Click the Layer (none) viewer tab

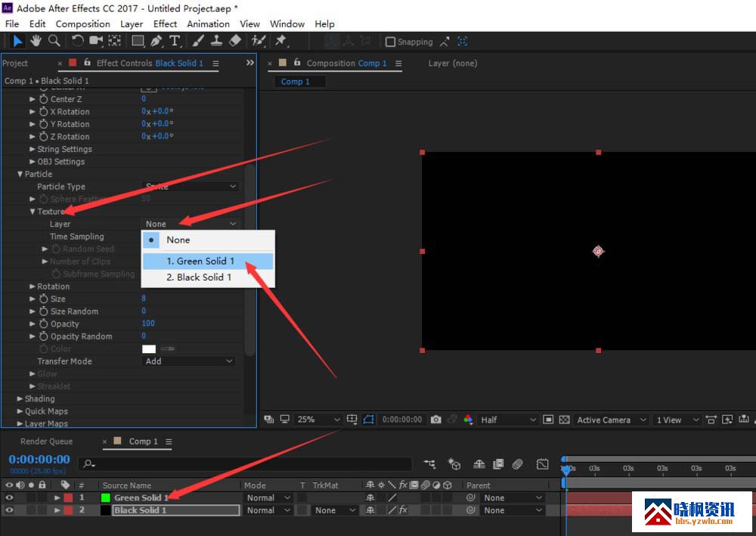453,64
